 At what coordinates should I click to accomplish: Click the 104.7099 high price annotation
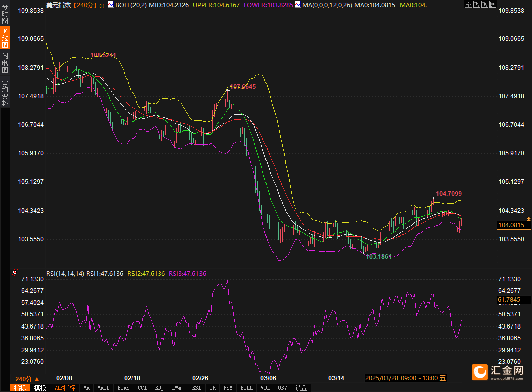pyautogui.click(x=449, y=194)
